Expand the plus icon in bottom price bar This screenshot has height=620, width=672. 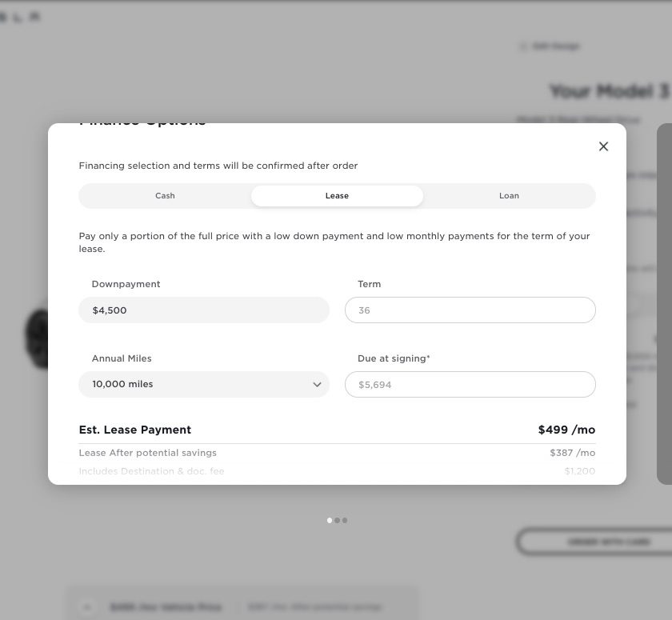tap(87, 606)
